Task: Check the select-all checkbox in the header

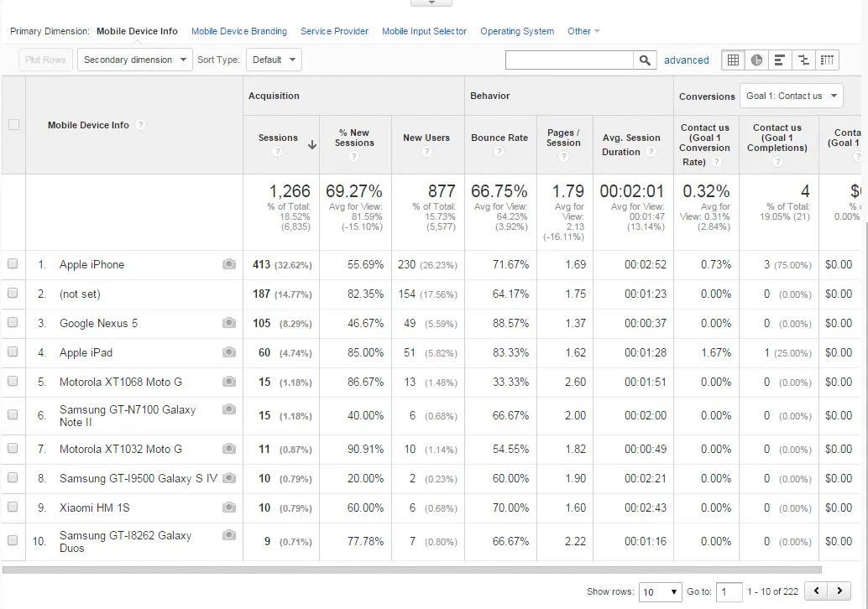Action: tap(13, 124)
